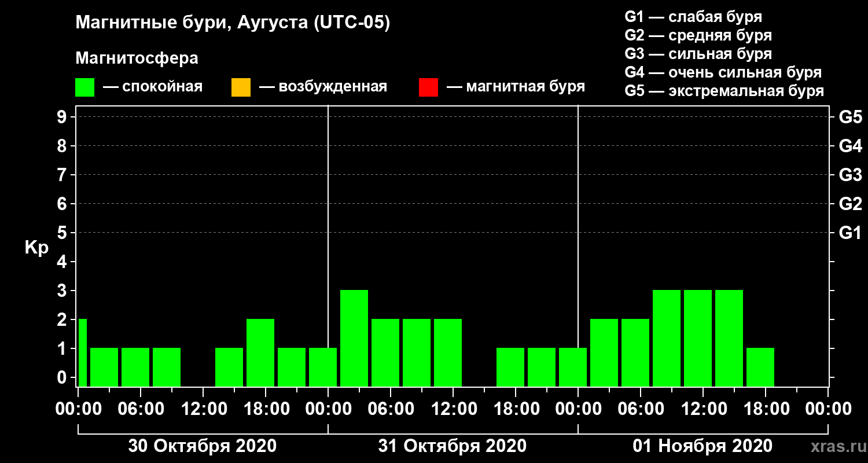Click legend line 'G5 — экстремальная буря'

pos(724,91)
